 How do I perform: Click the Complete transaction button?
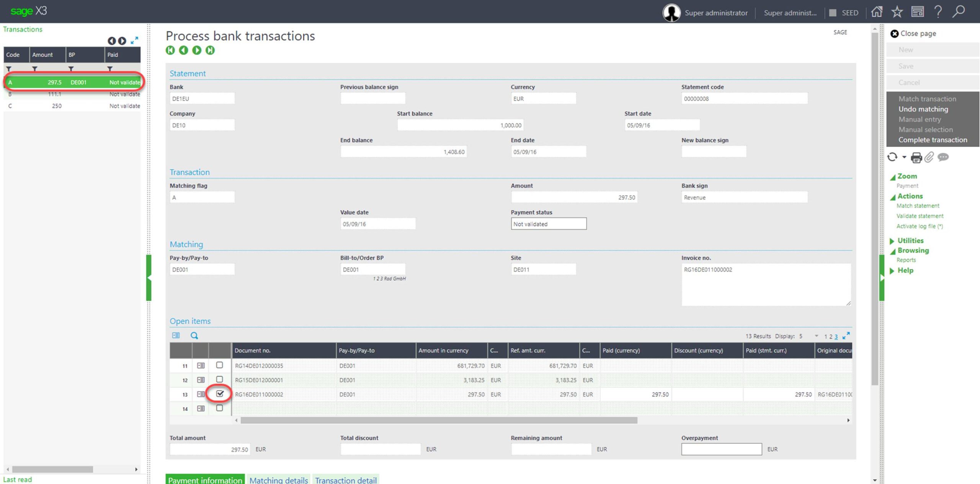[933, 140]
